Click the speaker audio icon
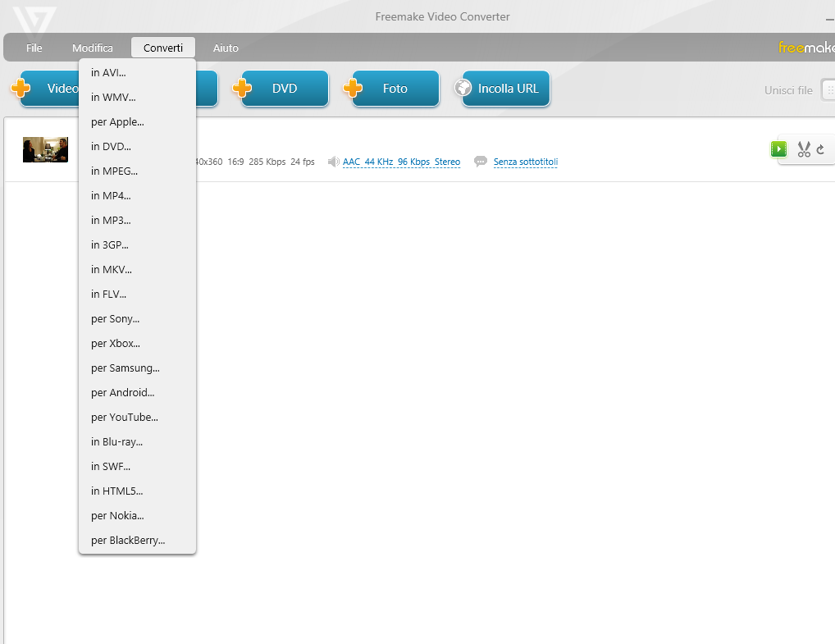The image size is (835, 644). pyautogui.click(x=333, y=162)
